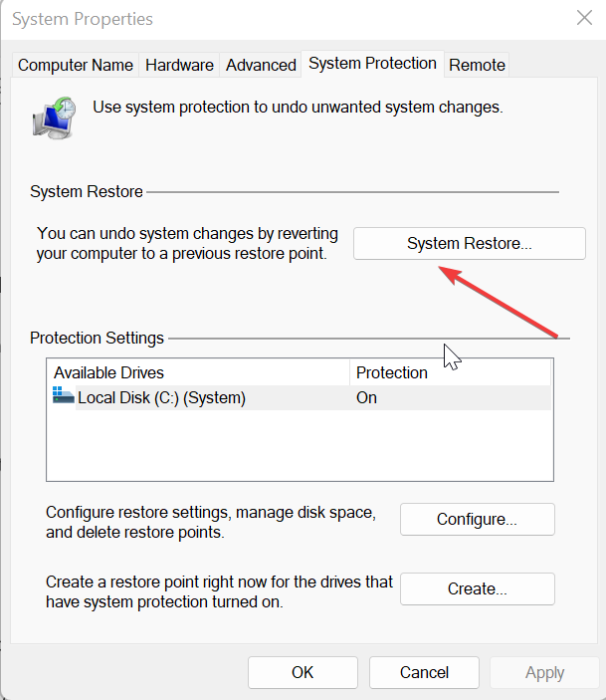Viewport: 606px width, 700px height.
Task: Select the System Protection tab
Action: click(x=372, y=64)
